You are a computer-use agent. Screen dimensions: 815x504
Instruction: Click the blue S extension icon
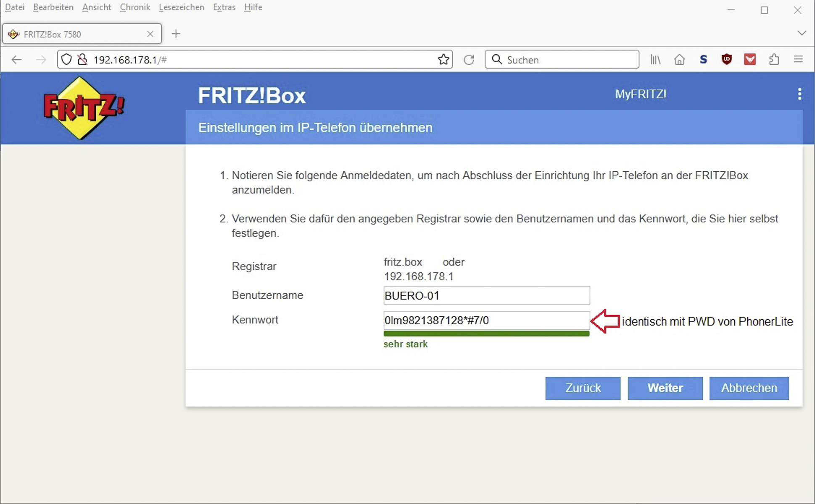coord(703,60)
